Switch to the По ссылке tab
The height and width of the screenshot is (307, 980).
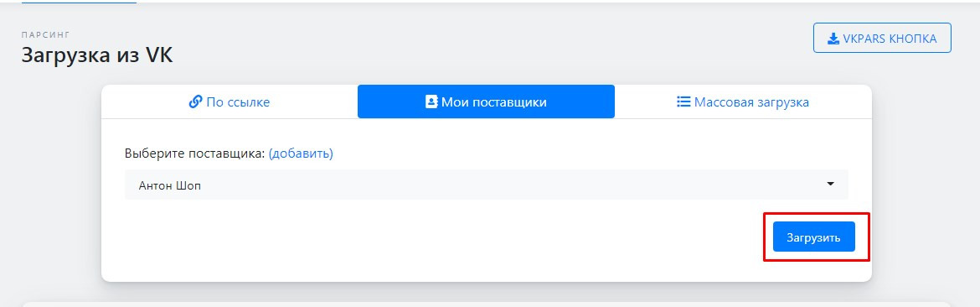[230, 101]
